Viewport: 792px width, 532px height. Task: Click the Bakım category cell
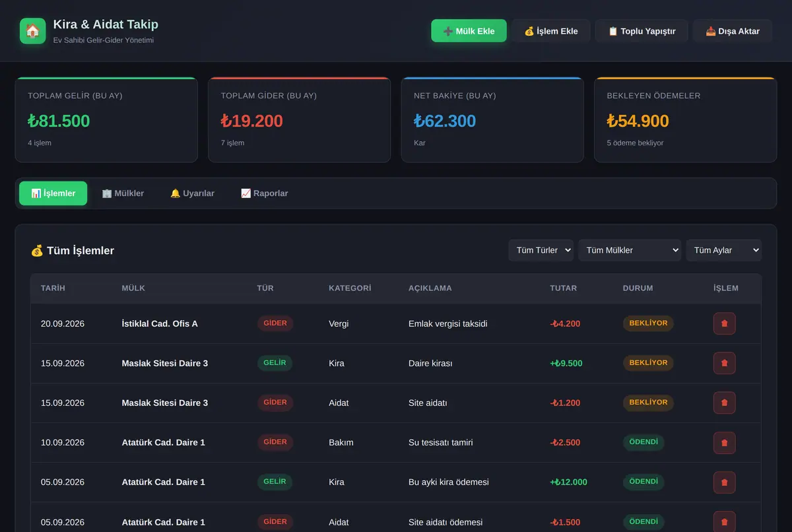click(x=341, y=442)
